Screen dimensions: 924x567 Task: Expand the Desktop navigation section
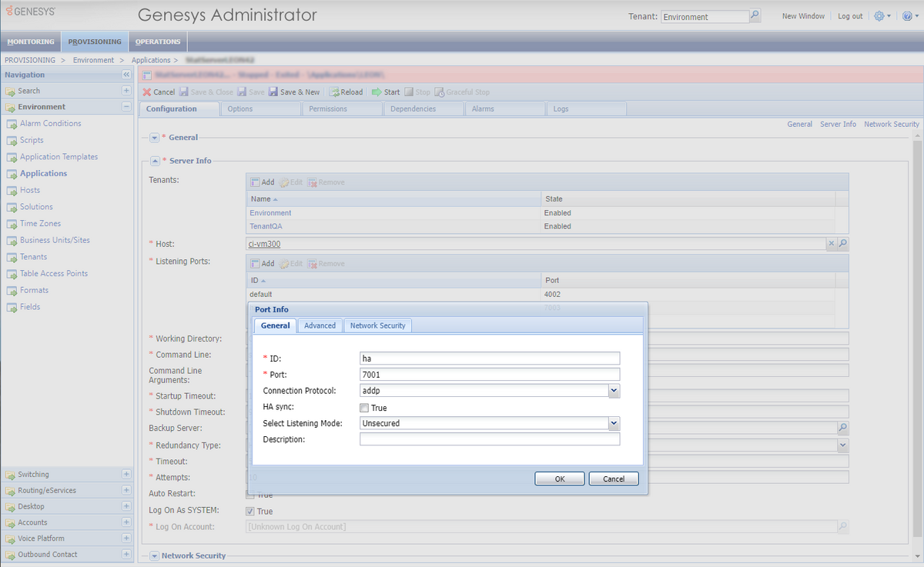[126, 506]
